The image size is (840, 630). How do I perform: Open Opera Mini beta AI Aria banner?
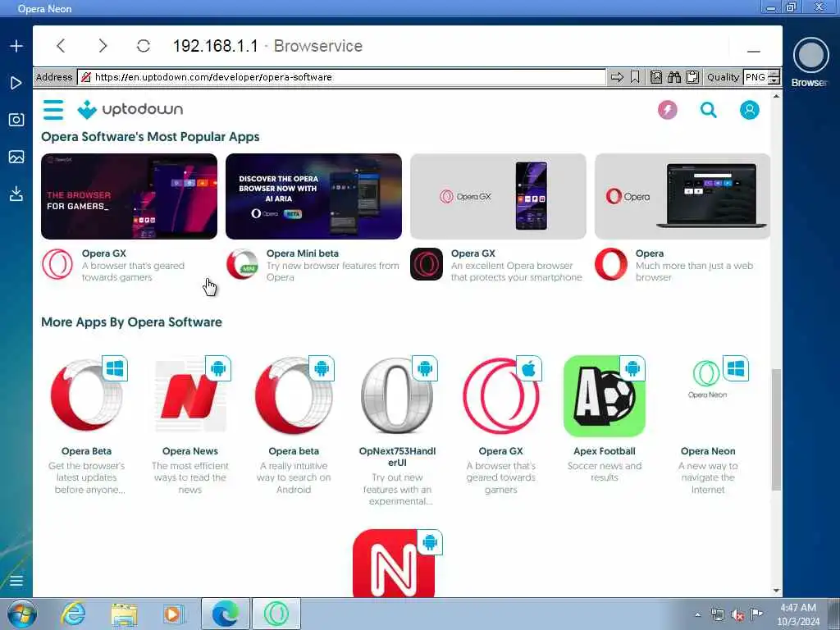coord(313,196)
